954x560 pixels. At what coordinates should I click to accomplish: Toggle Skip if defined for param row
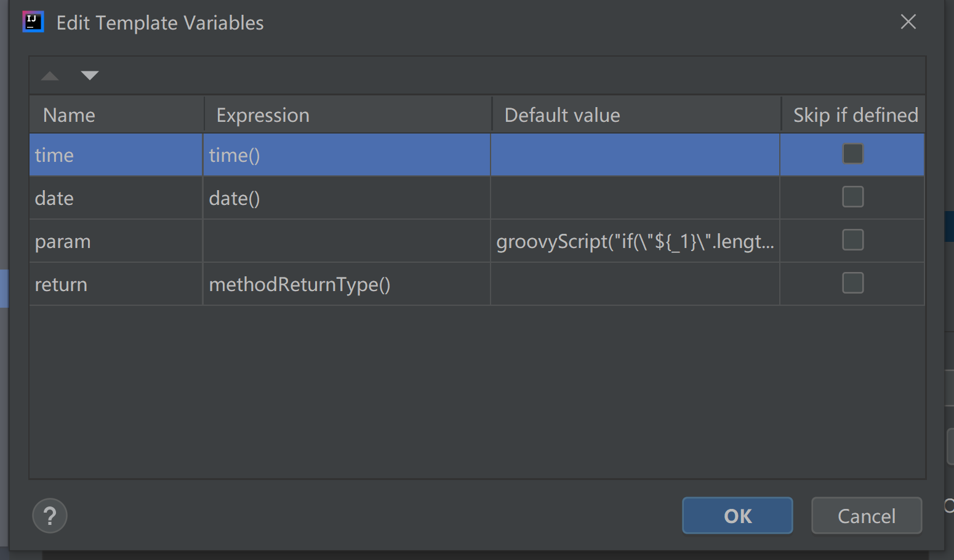(x=853, y=240)
